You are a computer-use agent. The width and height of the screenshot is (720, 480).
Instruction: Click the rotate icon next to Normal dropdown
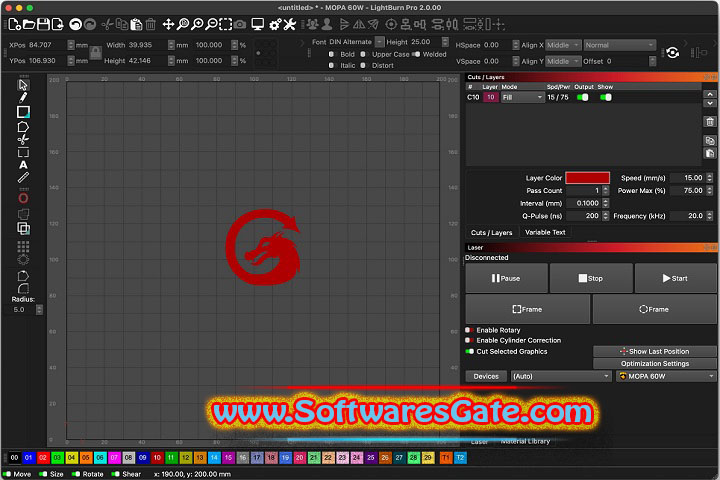point(673,53)
